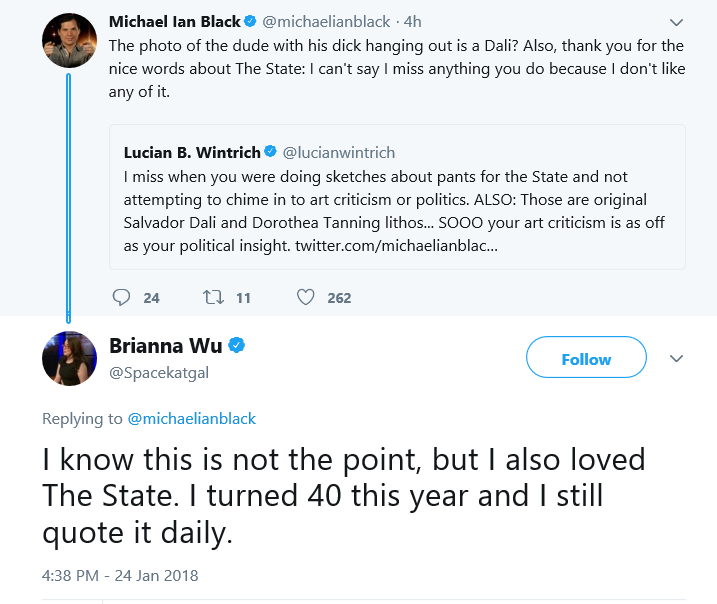Like the tweet with the heart icon

click(x=305, y=297)
